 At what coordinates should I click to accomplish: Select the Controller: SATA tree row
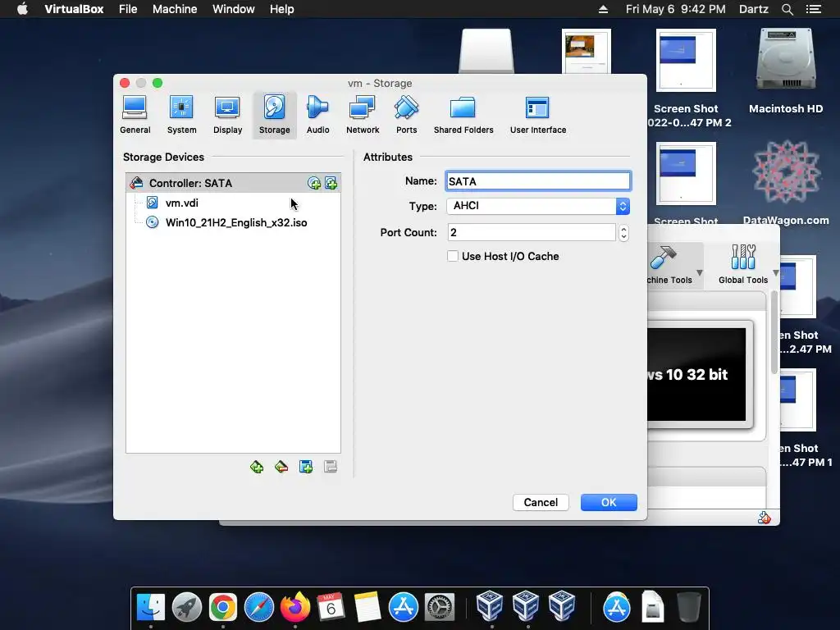[233, 183]
